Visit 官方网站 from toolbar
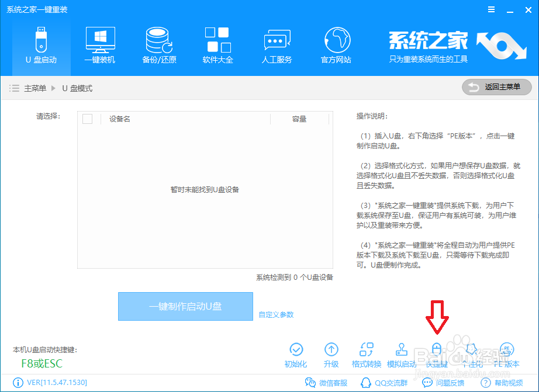 pos(336,46)
